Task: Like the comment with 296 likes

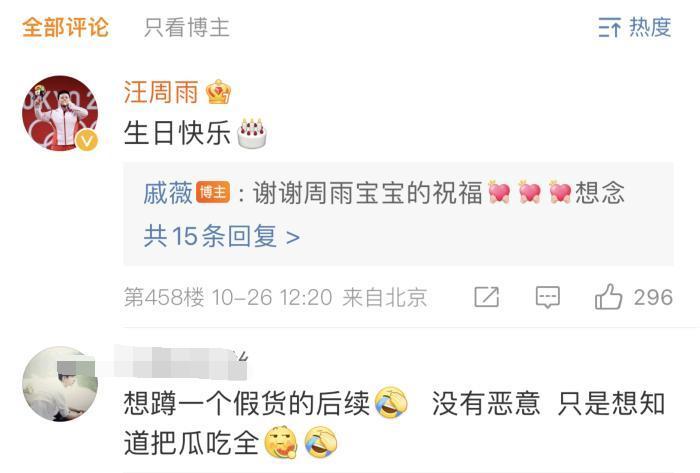Action: [633, 297]
